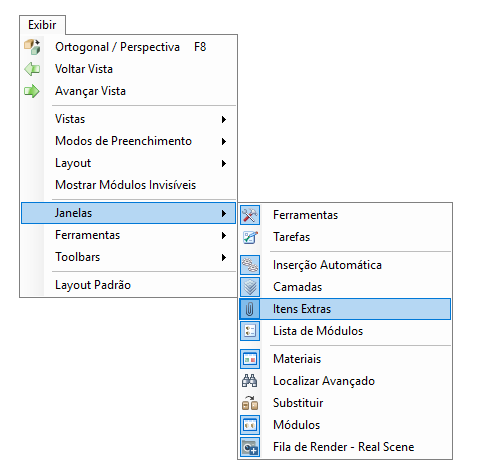Click the green right arrow Avançar Vista icon

point(32,91)
